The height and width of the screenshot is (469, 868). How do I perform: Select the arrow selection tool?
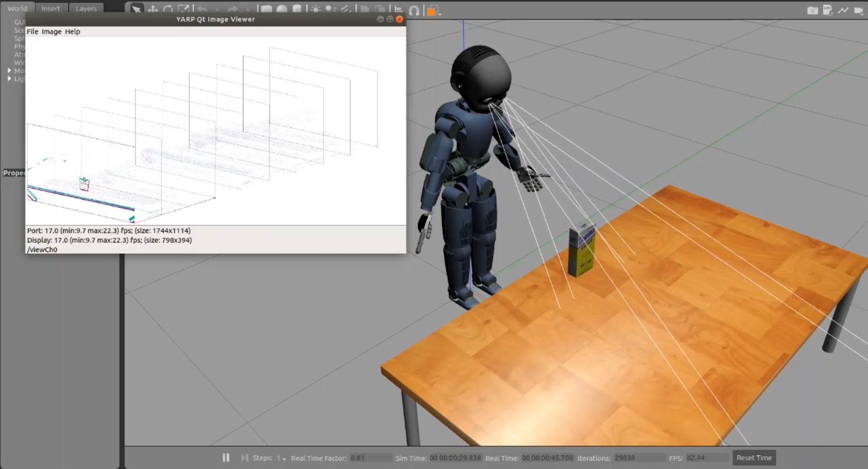tap(136, 9)
